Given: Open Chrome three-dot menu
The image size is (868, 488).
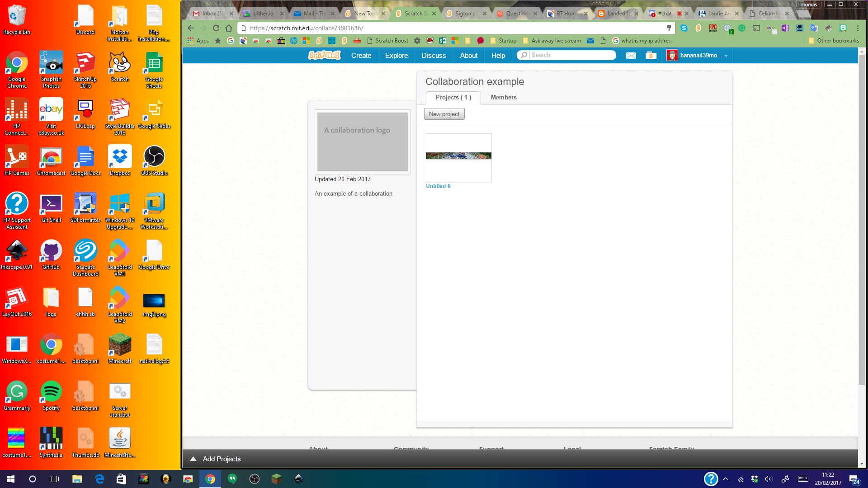Looking at the screenshot, I should click(858, 28).
